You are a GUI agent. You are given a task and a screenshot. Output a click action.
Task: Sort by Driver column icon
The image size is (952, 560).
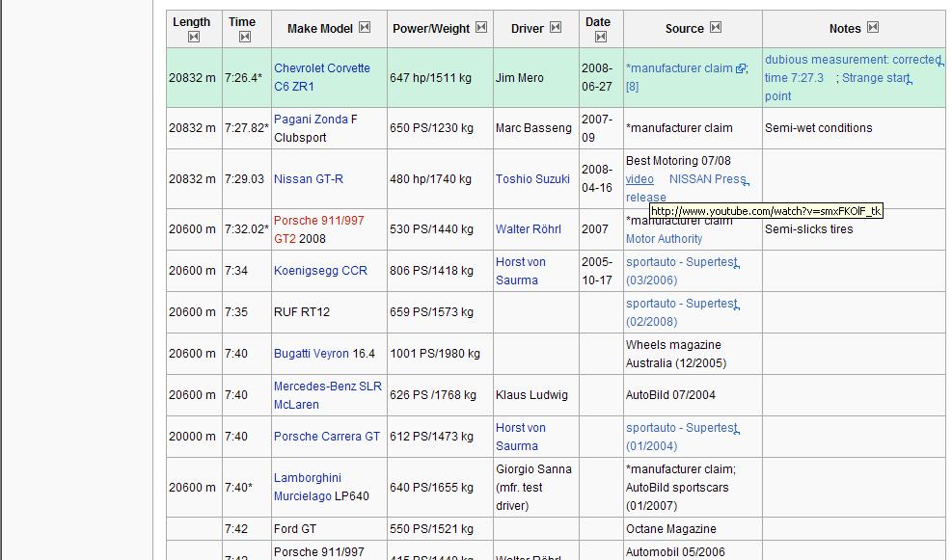[x=556, y=27]
